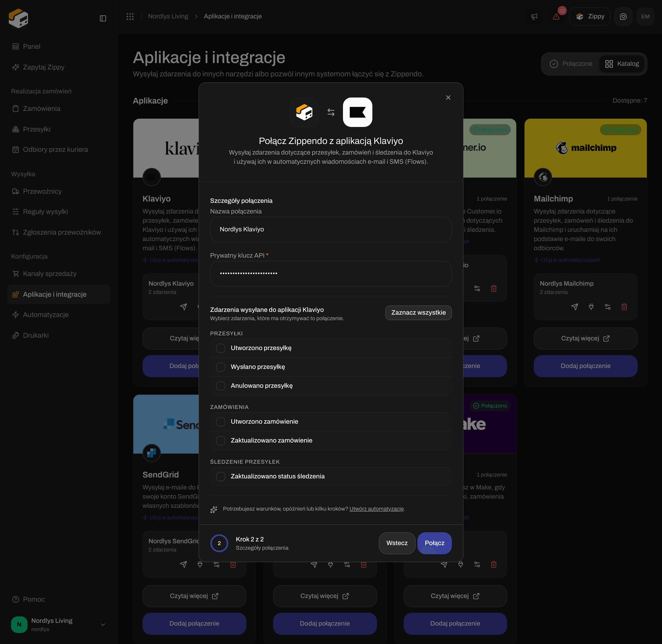Screen dimensions: 662x644
Task: Switch to the Katalog tab
Action: point(622,63)
